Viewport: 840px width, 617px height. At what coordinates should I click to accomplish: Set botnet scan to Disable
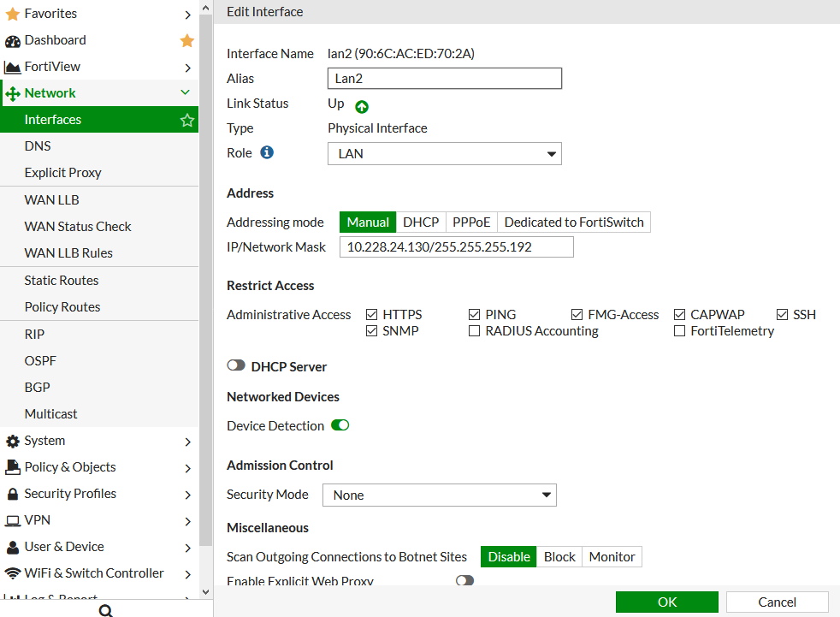click(509, 557)
